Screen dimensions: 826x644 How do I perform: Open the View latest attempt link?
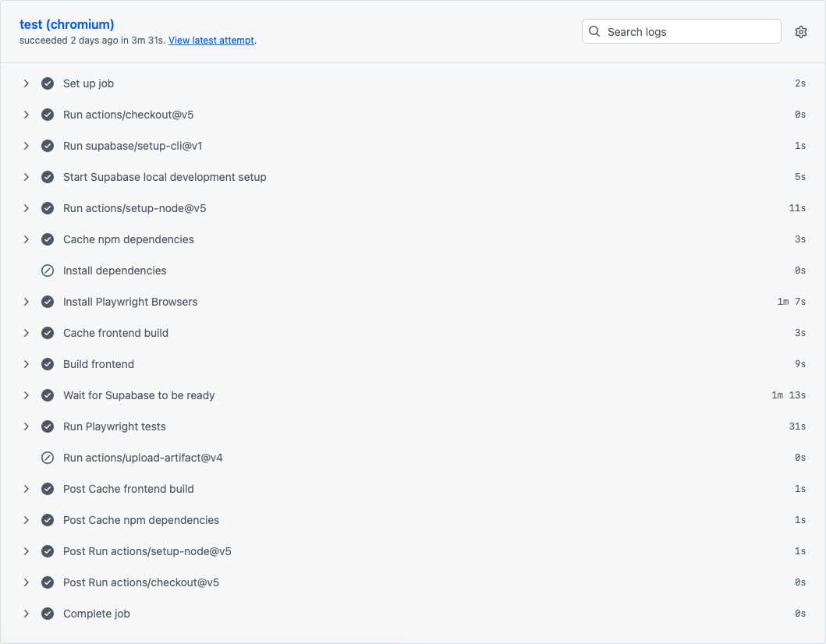pyautogui.click(x=211, y=40)
